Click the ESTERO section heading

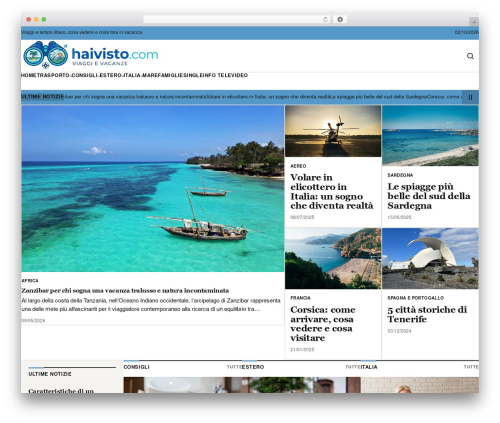253,367
